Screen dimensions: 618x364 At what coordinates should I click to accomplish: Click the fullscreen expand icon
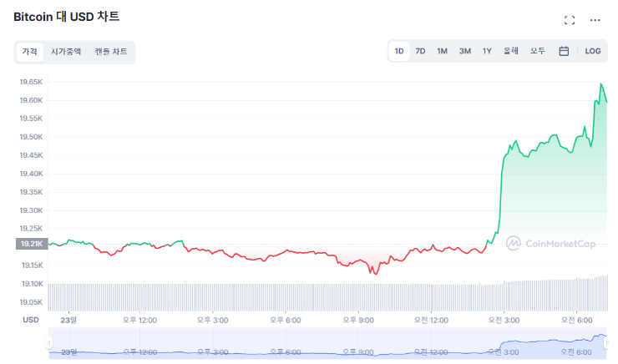coord(570,20)
